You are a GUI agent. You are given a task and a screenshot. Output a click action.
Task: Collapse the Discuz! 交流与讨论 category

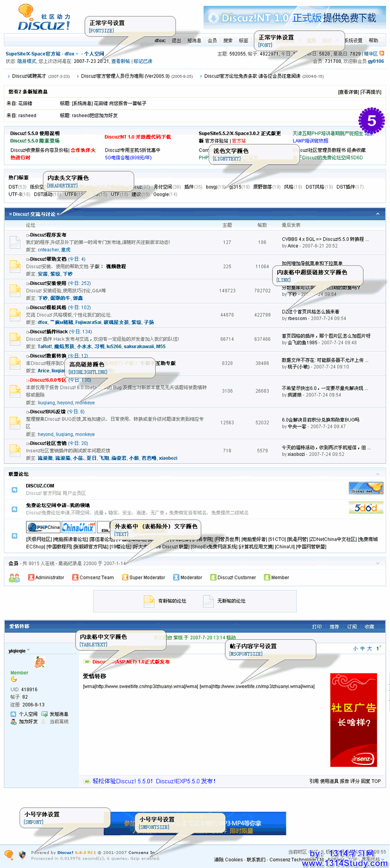tap(378, 214)
